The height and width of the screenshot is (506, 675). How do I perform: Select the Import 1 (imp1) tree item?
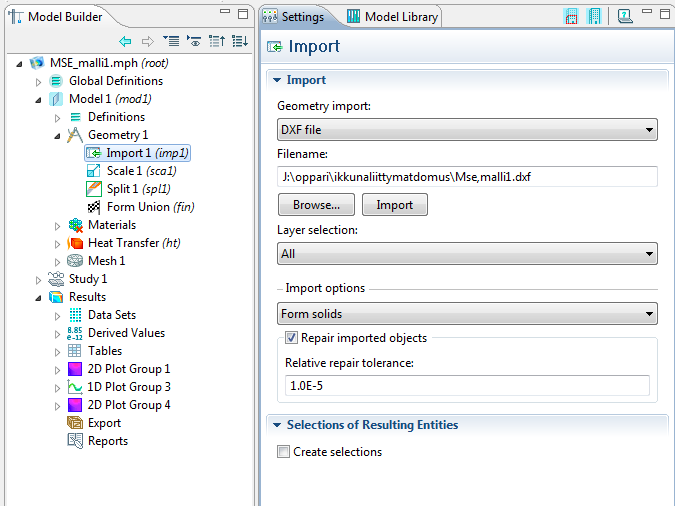click(x=138, y=153)
